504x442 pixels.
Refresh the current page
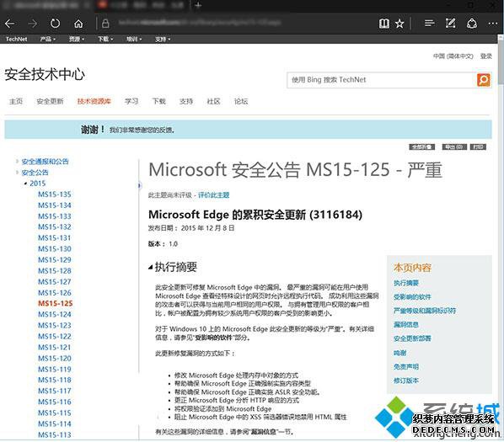click(x=55, y=24)
